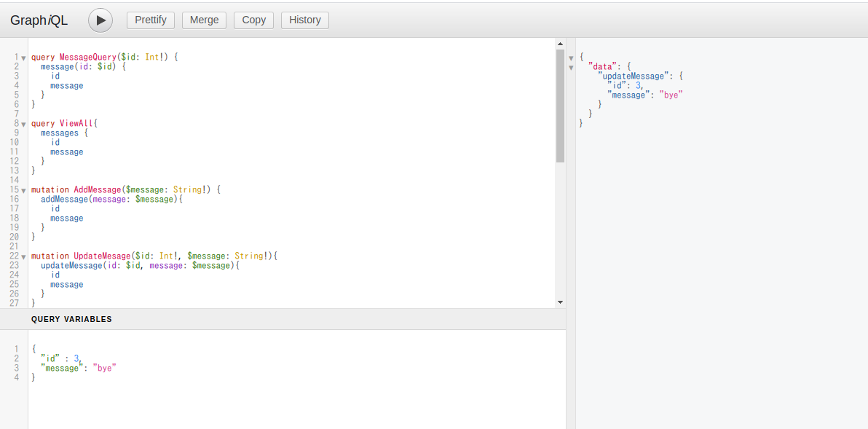Click the "bye" value in the results pane

671,95
